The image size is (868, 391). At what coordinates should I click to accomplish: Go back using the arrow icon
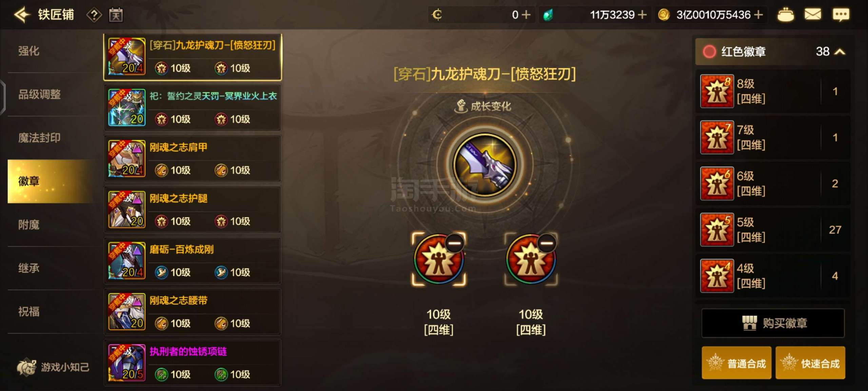click(22, 15)
